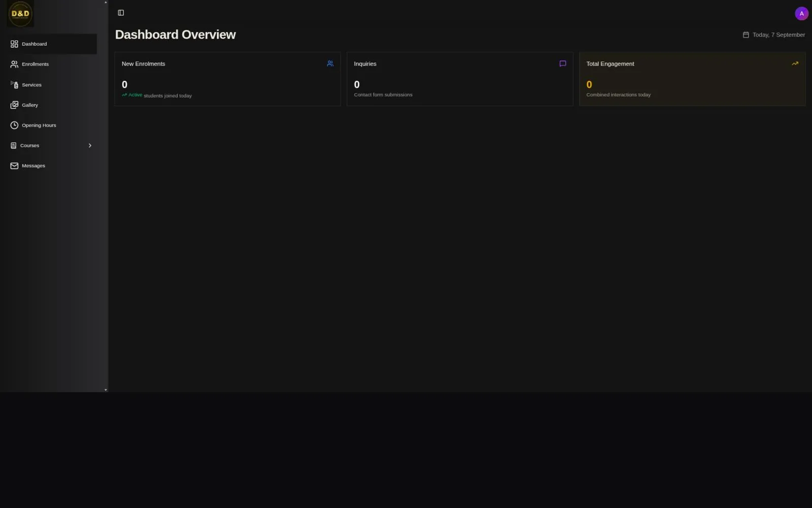Open the Messages menu label
Viewport: 812px width, 508px height.
coord(33,166)
